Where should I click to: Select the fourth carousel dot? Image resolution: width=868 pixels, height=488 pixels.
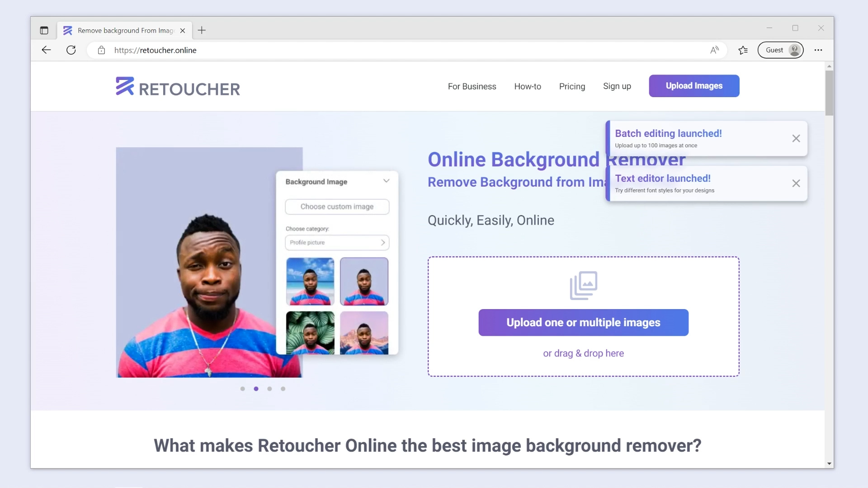[x=283, y=389]
